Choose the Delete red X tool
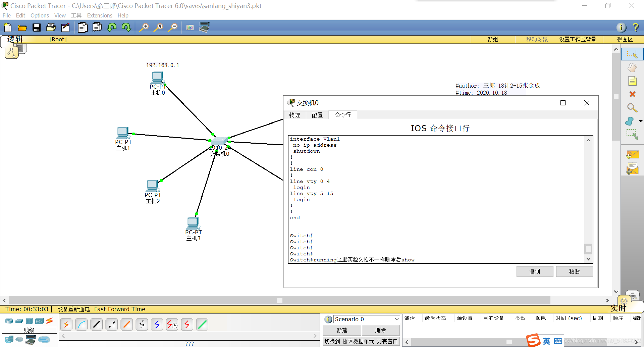 click(632, 94)
